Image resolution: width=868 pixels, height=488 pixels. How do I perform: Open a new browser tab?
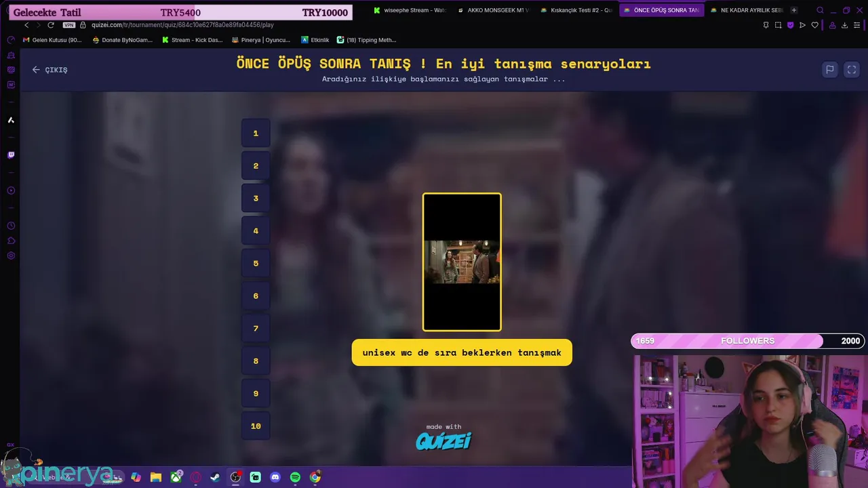(794, 10)
